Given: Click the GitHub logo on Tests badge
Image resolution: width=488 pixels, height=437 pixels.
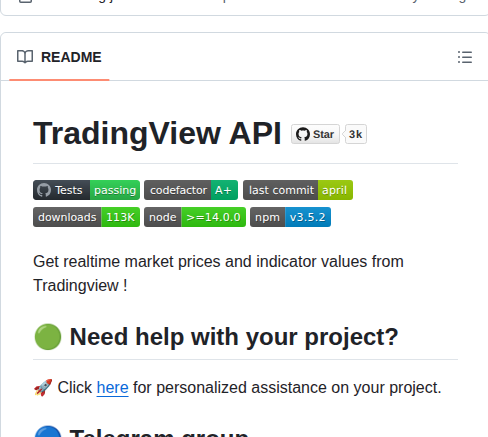Looking at the screenshot, I should click(44, 190).
